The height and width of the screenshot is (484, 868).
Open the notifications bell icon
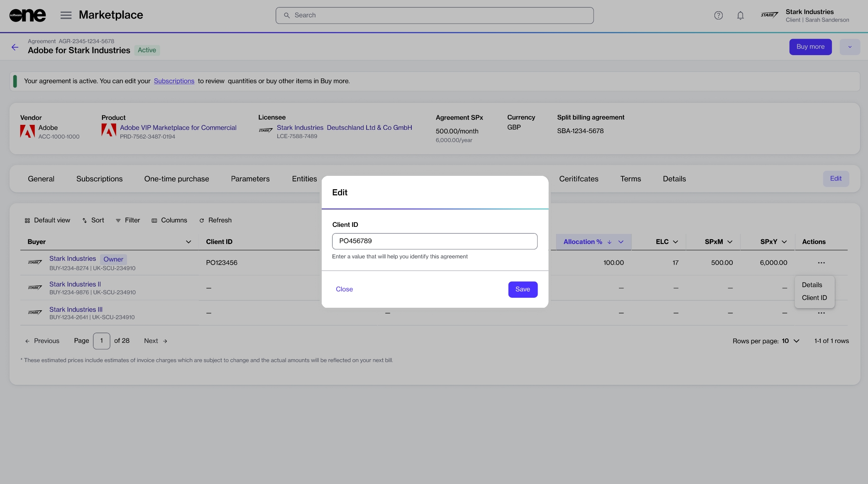click(740, 15)
